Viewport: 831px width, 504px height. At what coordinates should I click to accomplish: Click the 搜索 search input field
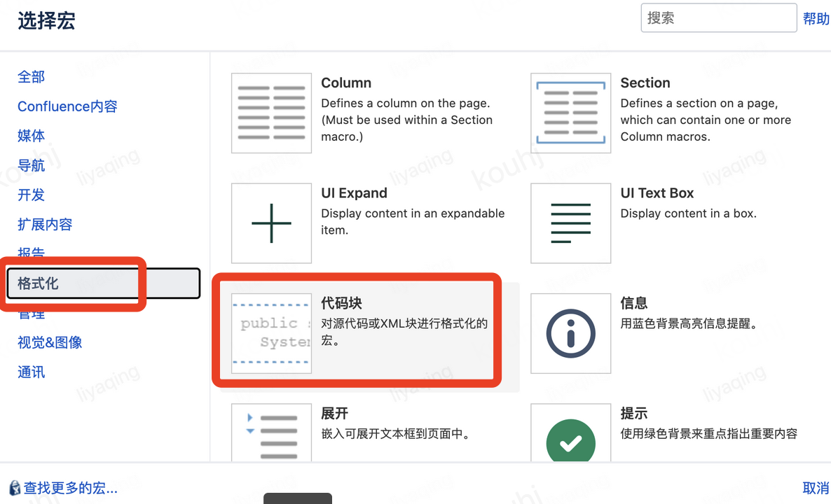pyautogui.click(x=718, y=17)
